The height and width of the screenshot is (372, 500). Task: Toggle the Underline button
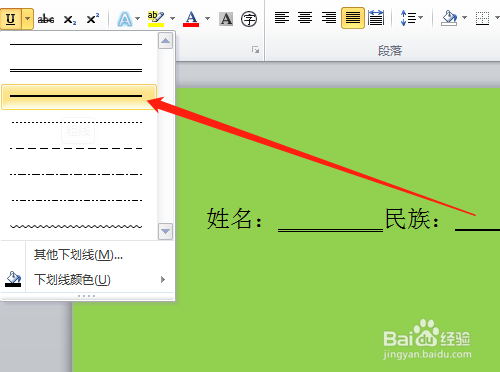click(11, 19)
